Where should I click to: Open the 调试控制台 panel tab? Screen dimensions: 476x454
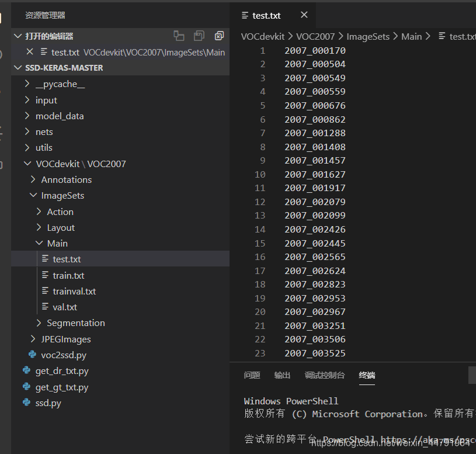click(x=325, y=375)
